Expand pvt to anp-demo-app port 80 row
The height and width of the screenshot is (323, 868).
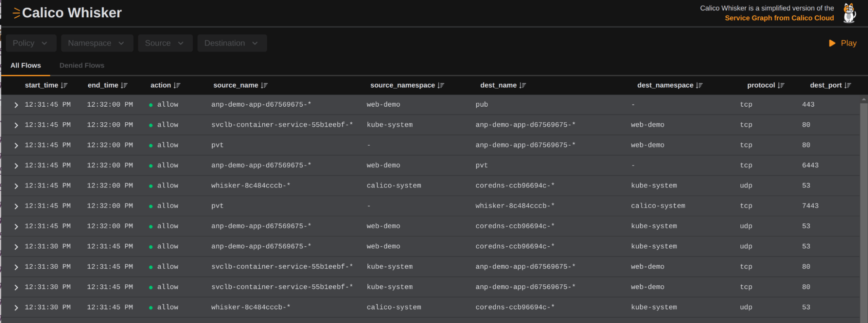click(x=16, y=146)
